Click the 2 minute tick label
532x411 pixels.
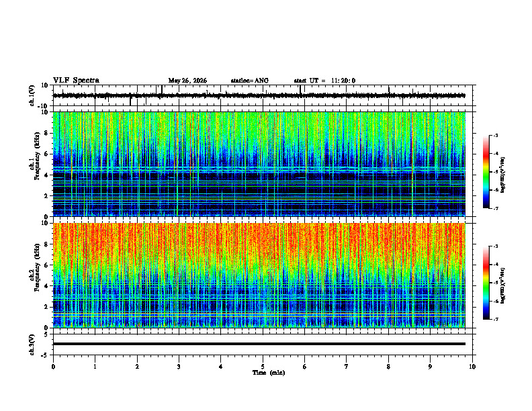pyautogui.click(x=137, y=367)
